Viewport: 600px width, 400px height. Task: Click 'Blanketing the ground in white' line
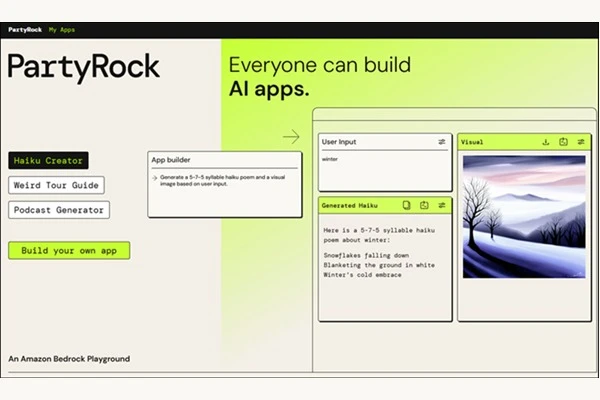coord(379,265)
